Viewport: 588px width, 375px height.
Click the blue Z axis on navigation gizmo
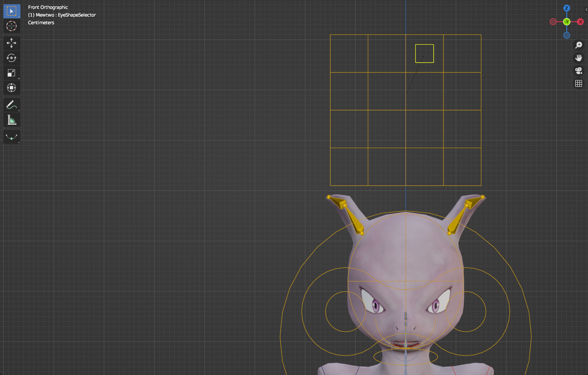[566, 8]
